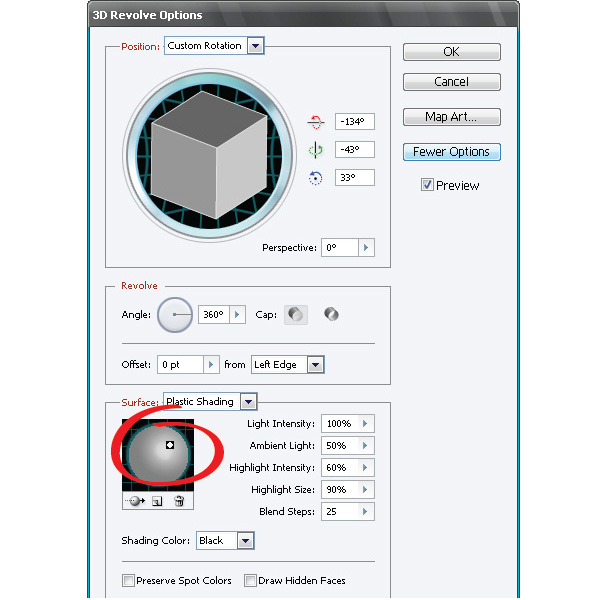
Task: Click the Perspective 0° field
Action: [x=340, y=247]
